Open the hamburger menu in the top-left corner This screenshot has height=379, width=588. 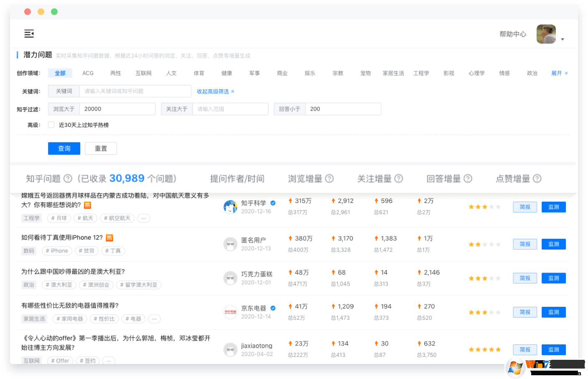(29, 33)
